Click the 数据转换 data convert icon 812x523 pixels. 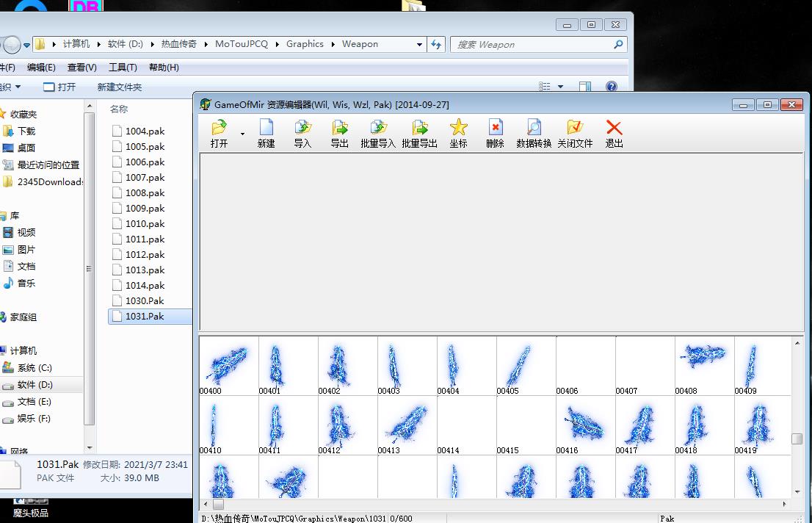point(534,128)
